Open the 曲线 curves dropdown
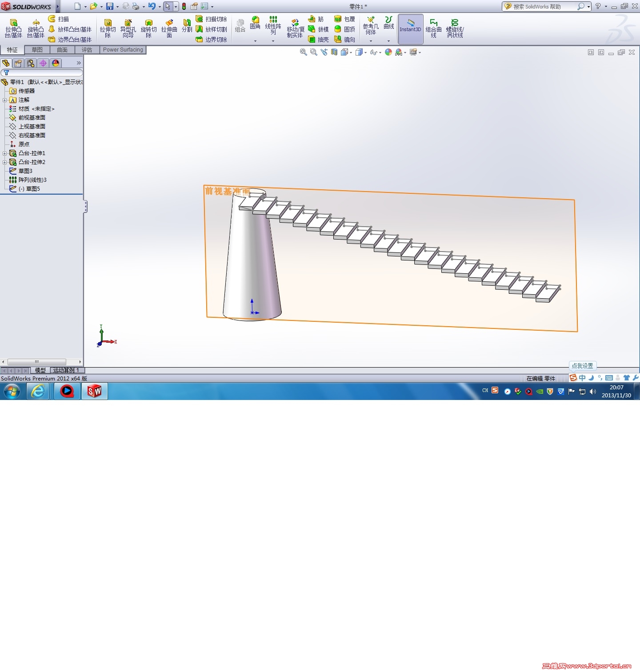Viewport: 640px width, 672px height. pos(388,41)
